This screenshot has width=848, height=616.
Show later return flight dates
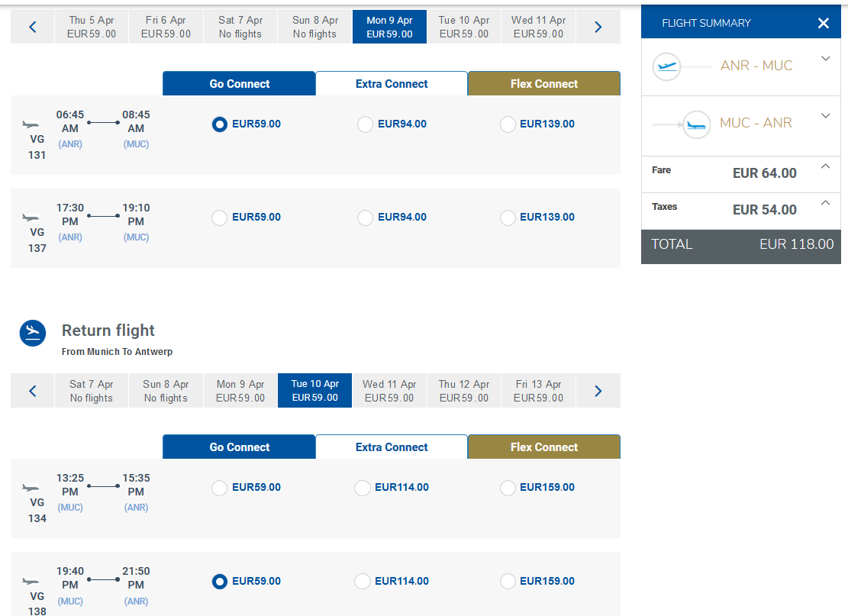(x=598, y=391)
